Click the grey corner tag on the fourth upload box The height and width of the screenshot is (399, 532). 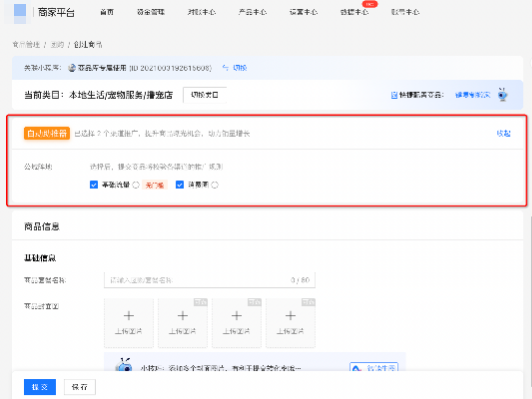pyautogui.click(x=308, y=302)
